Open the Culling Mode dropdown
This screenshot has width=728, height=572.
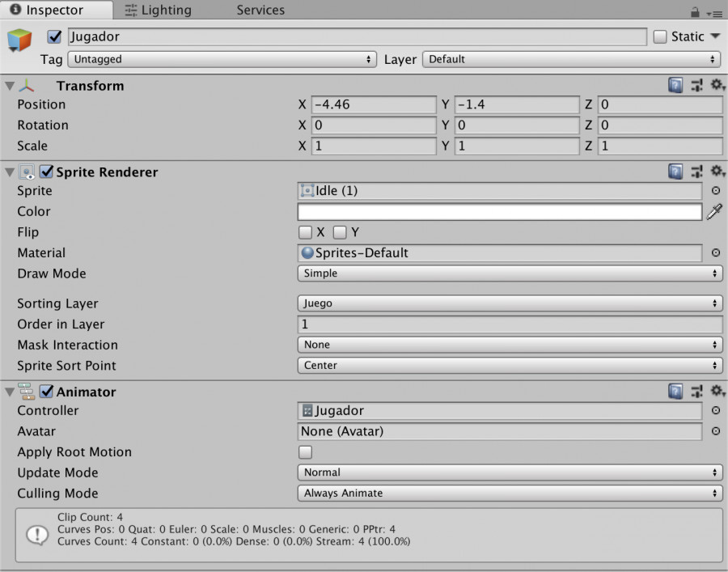(510, 493)
